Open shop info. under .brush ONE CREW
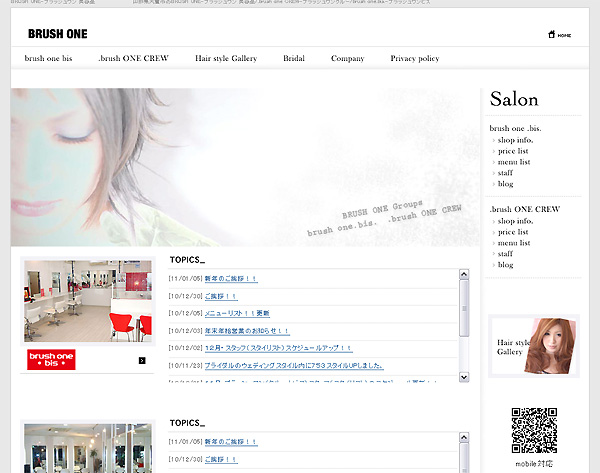 pos(515,221)
